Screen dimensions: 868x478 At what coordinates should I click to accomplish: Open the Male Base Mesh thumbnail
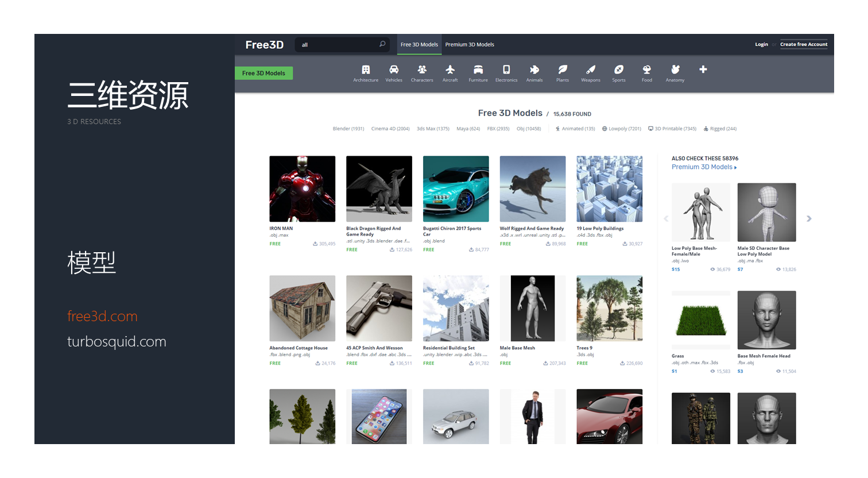533,309
